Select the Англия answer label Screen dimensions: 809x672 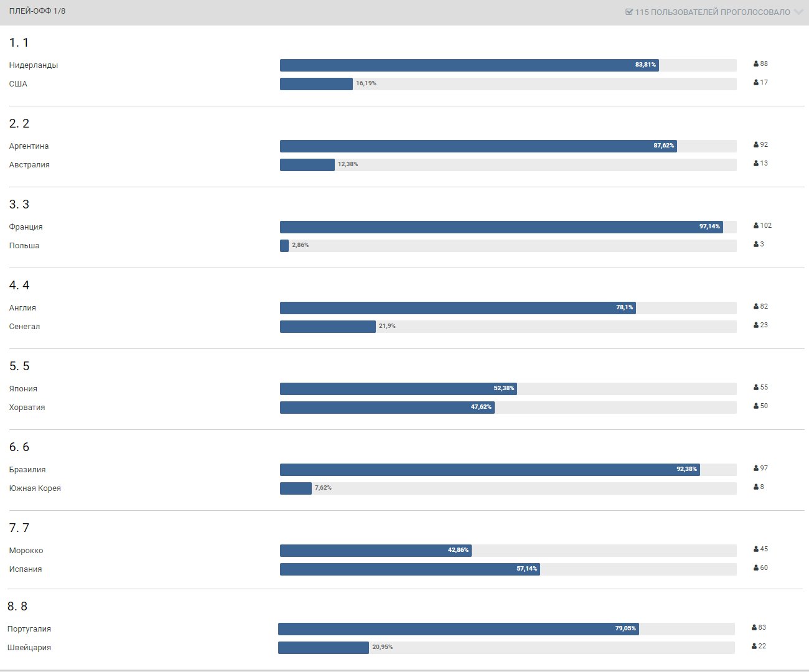click(x=22, y=308)
